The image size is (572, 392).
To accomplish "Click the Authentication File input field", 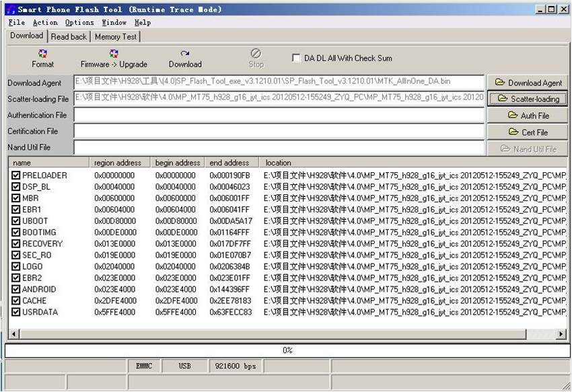I will click(279, 115).
